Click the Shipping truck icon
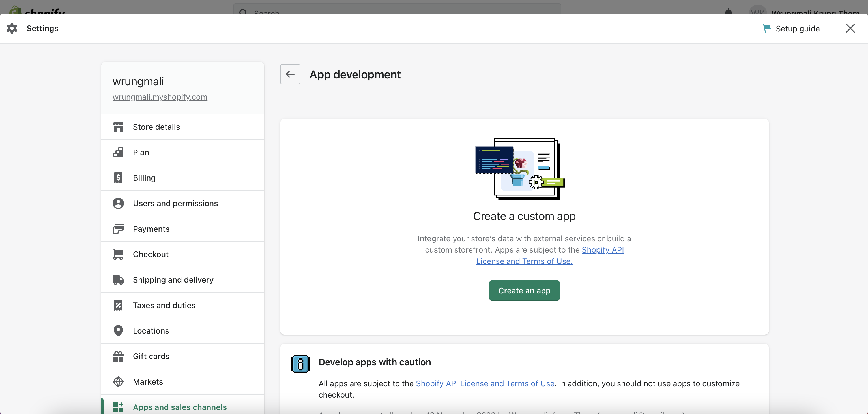The image size is (868, 414). click(118, 280)
